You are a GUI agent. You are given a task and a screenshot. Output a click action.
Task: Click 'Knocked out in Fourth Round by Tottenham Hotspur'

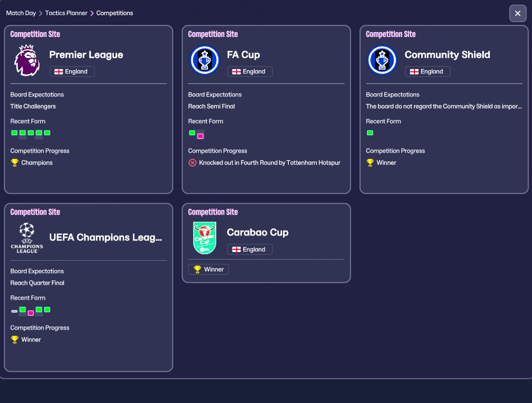click(x=270, y=163)
